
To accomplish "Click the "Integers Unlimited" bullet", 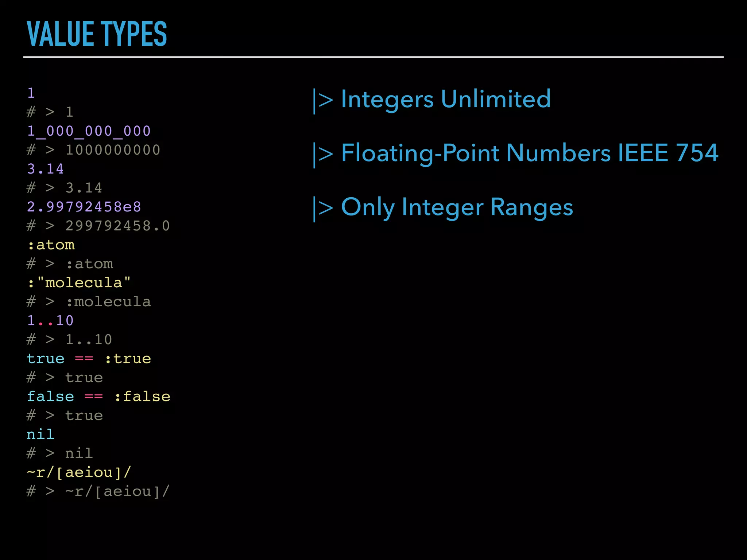I will 431,100.
